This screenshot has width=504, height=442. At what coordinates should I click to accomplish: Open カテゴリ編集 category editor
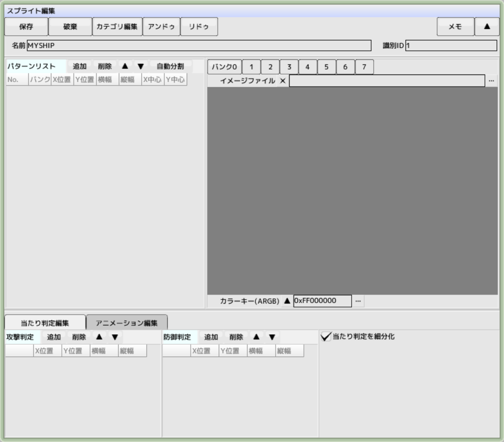[117, 27]
